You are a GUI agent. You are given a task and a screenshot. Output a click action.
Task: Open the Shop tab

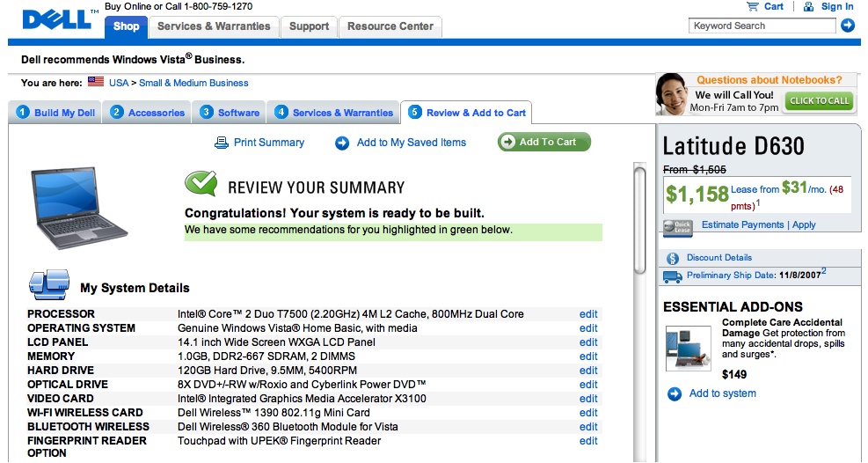click(x=127, y=26)
